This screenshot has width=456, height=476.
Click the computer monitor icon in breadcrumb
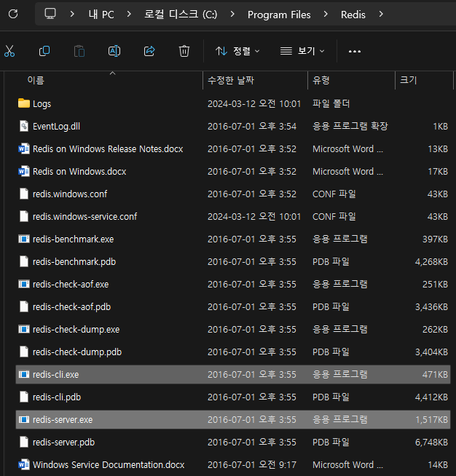point(50,14)
